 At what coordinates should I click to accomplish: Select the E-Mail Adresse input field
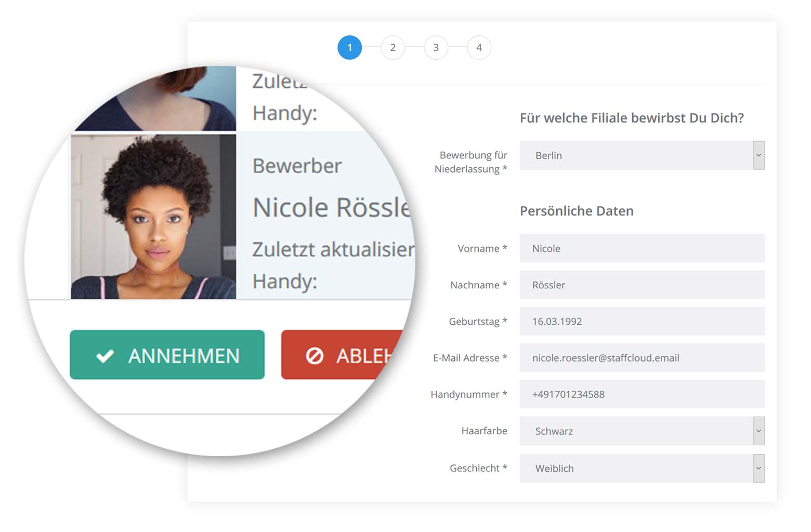pos(642,357)
